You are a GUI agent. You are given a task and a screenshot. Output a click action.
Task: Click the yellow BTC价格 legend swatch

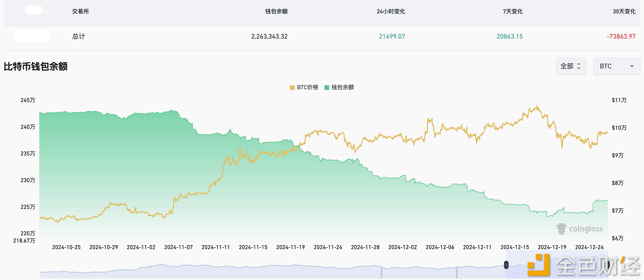pyautogui.click(x=292, y=88)
